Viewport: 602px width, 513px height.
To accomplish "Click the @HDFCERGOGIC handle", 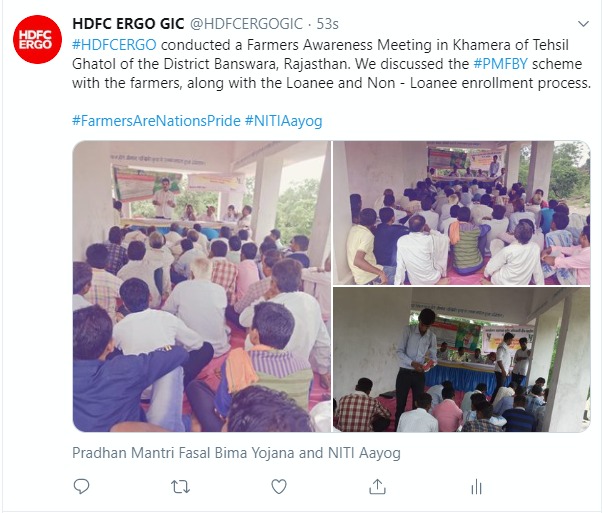I will (x=246, y=24).
